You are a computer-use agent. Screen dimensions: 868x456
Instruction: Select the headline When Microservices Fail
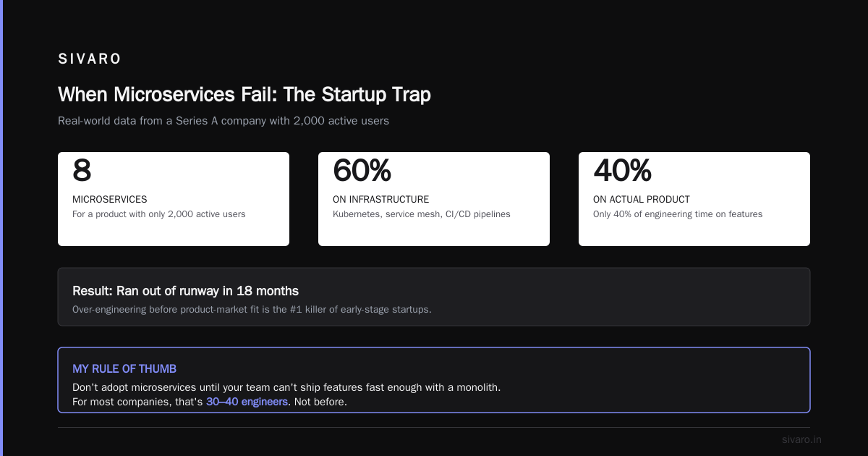(244, 95)
